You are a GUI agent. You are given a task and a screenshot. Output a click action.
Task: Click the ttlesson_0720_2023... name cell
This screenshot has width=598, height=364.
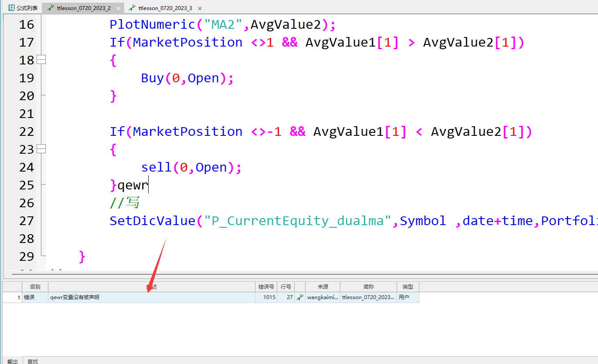point(368,297)
